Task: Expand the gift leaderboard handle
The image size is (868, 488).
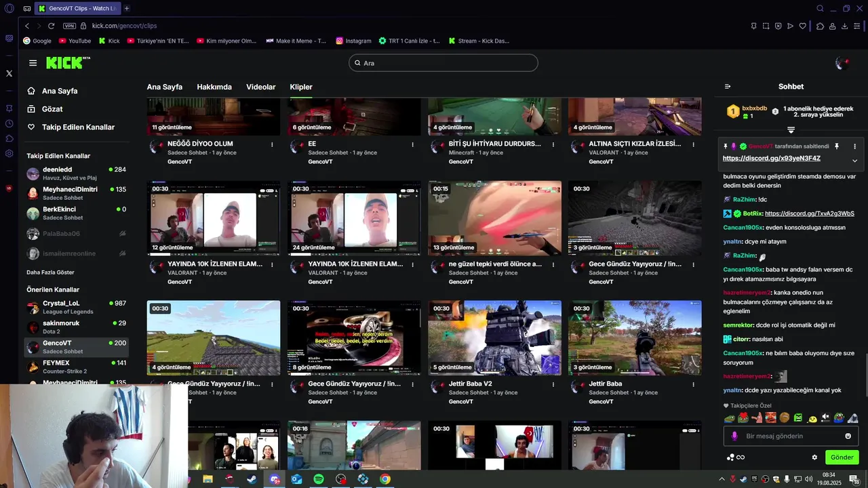Action: tap(791, 129)
